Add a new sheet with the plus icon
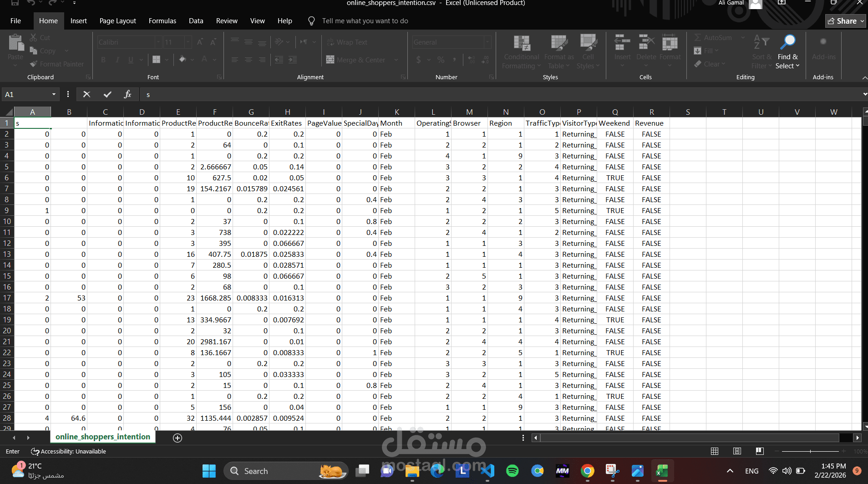Image resolution: width=868 pixels, height=484 pixels. tap(178, 438)
